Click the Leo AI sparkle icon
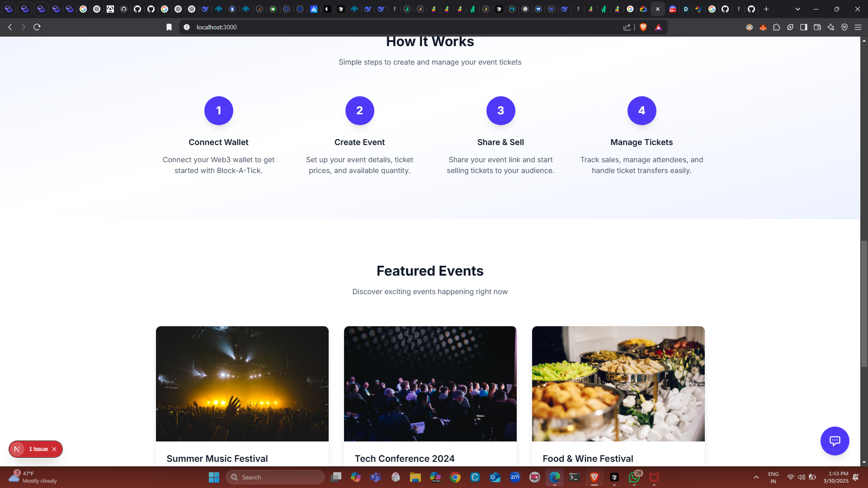868x488 pixels. pos(831,27)
